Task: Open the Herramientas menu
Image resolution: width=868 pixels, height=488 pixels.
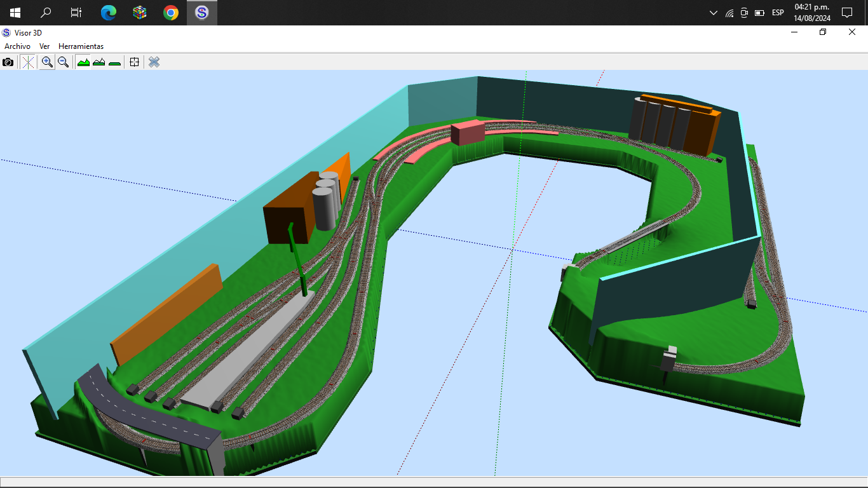Action: [81, 46]
